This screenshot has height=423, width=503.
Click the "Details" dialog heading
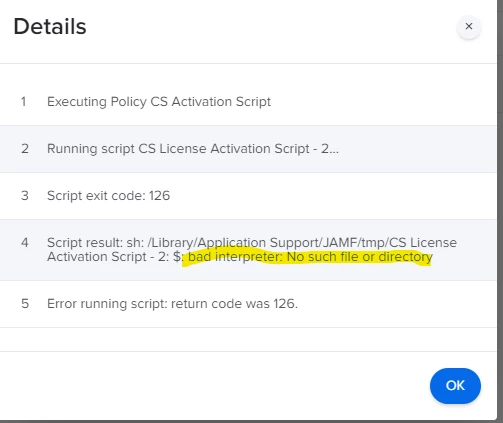pyautogui.click(x=50, y=27)
